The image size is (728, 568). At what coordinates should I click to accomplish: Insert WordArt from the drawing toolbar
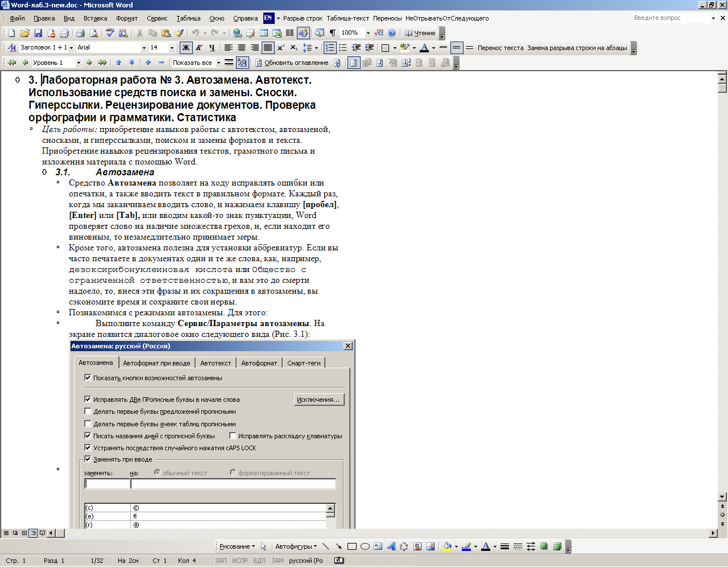(x=391, y=546)
